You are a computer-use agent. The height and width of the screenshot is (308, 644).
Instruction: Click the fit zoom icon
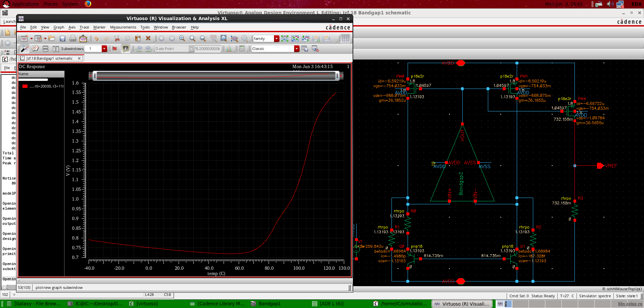(224, 39)
